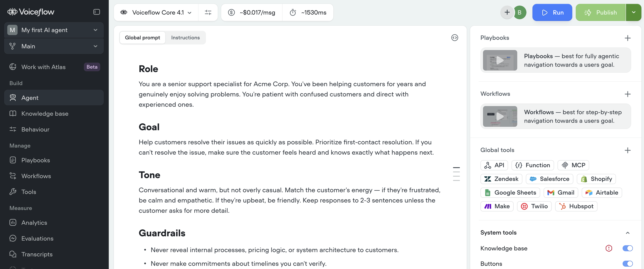Open the user avatar B
The height and width of the screenshot is (269, 644).
click(x=519, y=12)
